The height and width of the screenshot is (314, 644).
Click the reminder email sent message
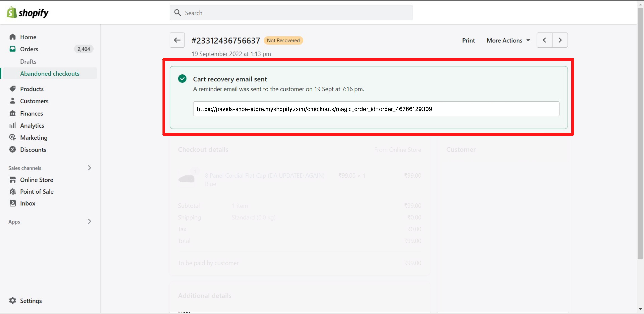tap(279, 89)
